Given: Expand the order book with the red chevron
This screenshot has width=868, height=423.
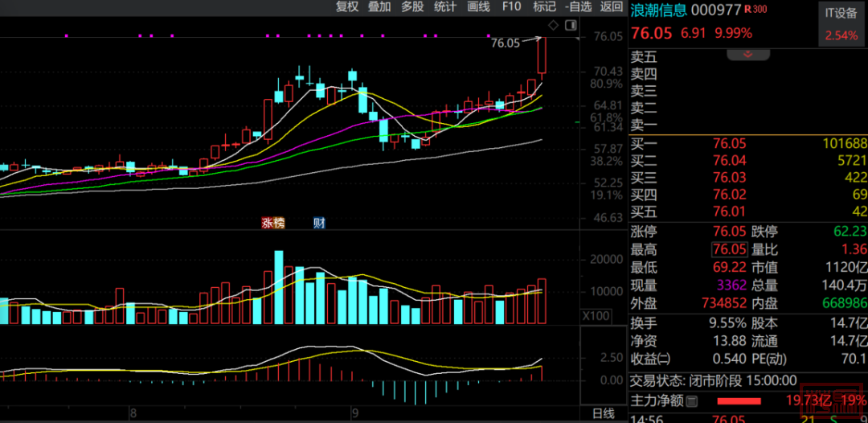Looking at the screenshot, I should click(747, 54).
